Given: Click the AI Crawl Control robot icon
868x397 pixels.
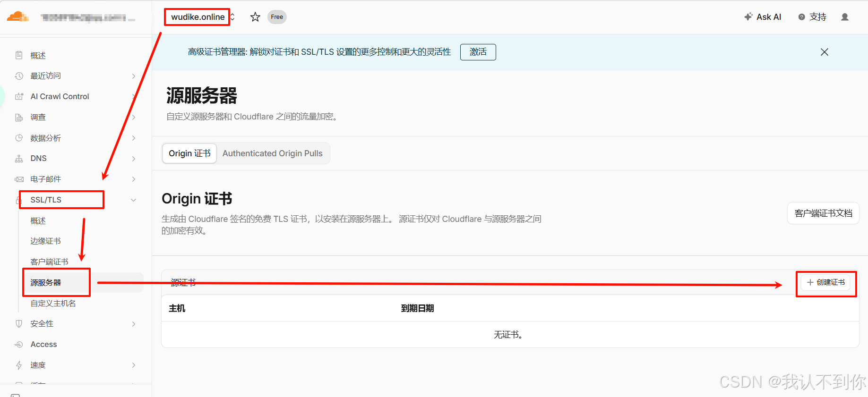Looking at the screenshot, I should tap(19, 96).
